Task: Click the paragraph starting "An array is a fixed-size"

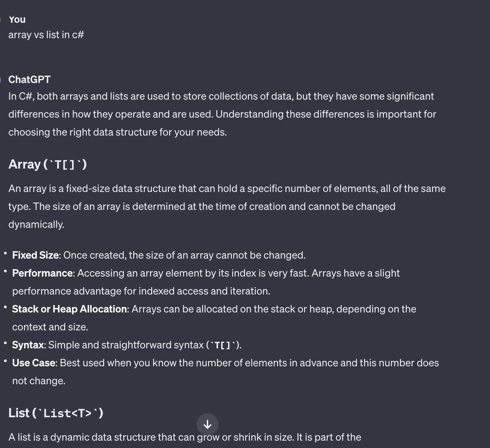Action: 227,206
